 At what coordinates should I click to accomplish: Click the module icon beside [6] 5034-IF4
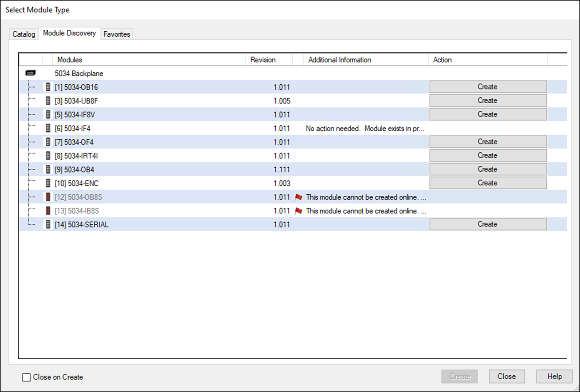[48, 128]
